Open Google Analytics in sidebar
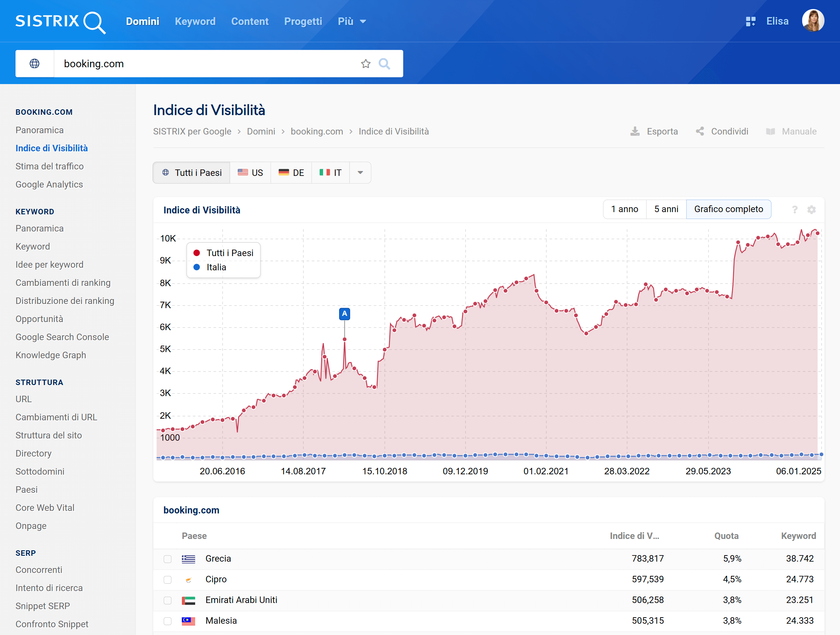The width and height of the screenshot is (840, 635). coord(49,184)
